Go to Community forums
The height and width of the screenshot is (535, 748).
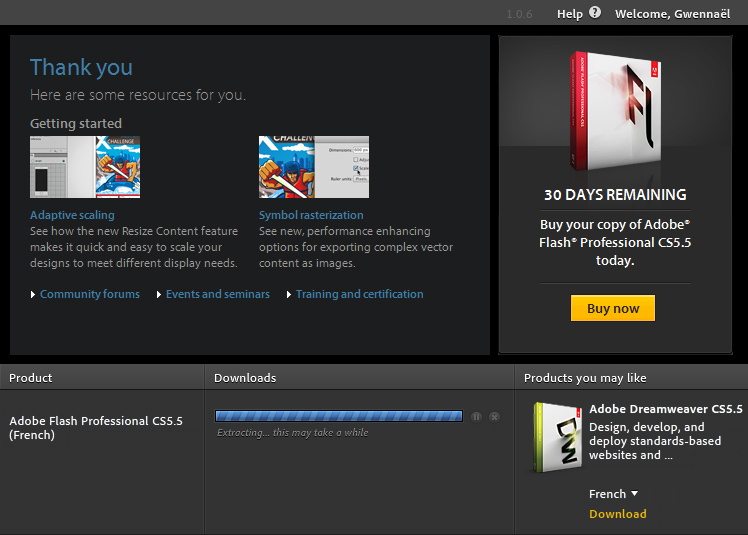[x=90, y=295]
